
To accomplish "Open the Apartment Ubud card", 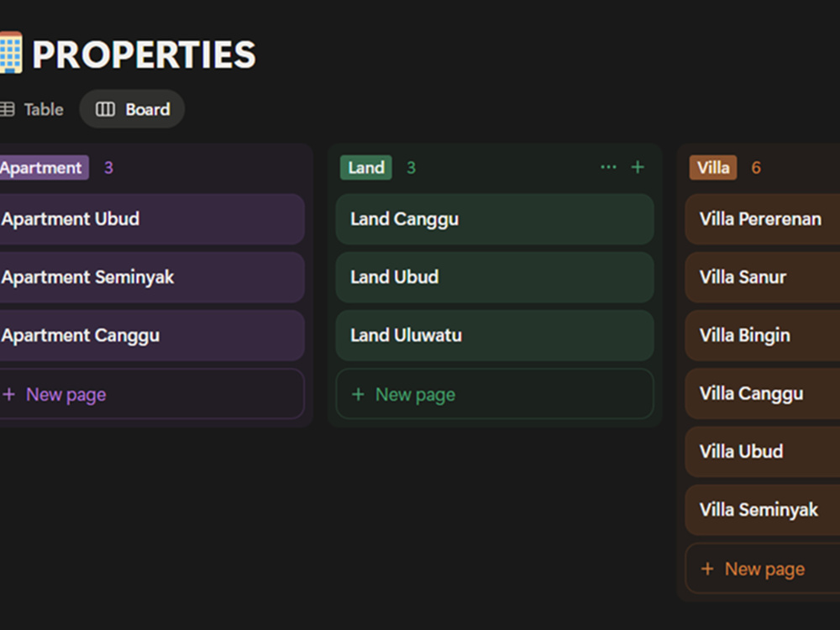I will (x=152, y=219).
